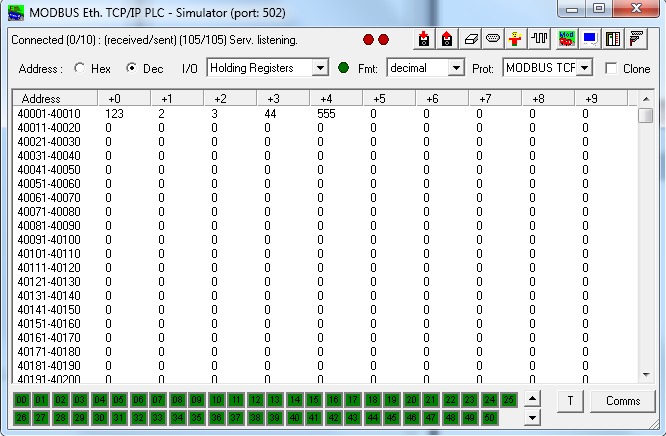
Task: Toggle station 05 green box
Action: click(x=119, y=400)
